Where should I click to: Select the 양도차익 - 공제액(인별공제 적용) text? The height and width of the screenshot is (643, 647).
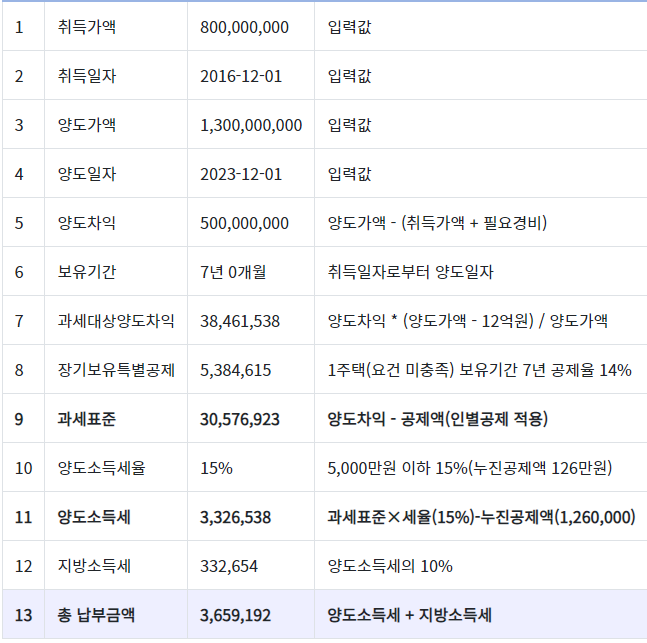(438, 419)
